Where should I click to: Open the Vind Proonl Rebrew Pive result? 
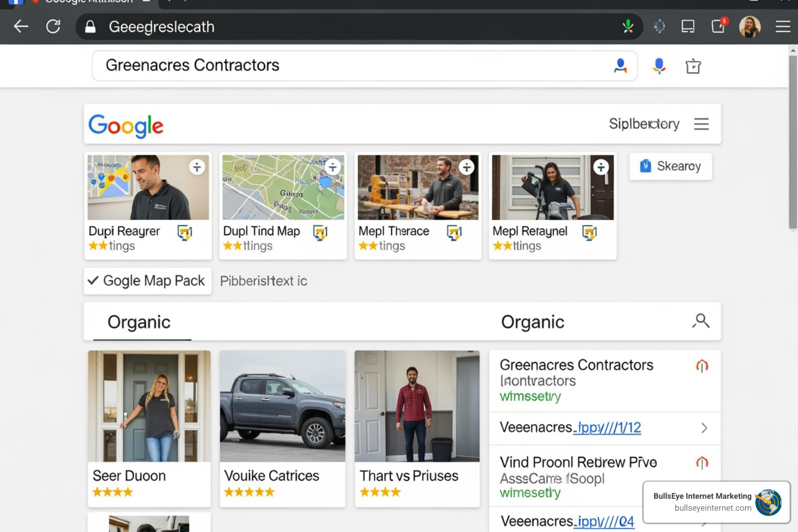point(578,462)
